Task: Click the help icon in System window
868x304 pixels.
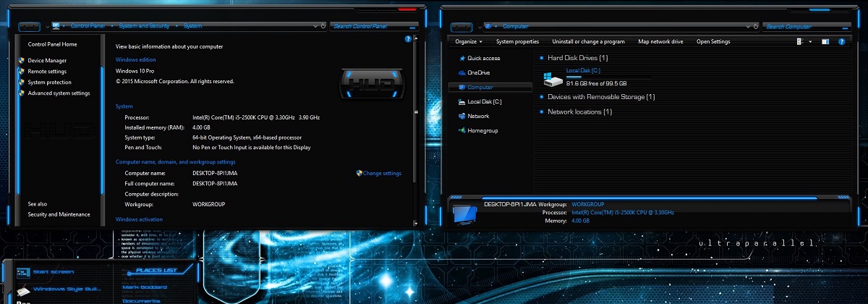Action: point(409,39)
